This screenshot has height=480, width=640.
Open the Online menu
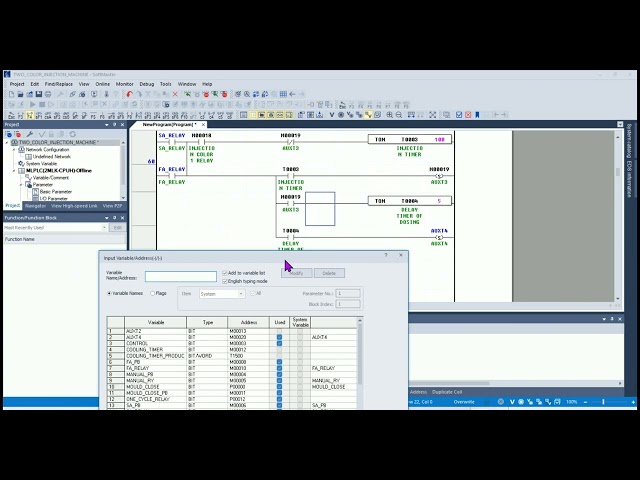pos(102,84)
